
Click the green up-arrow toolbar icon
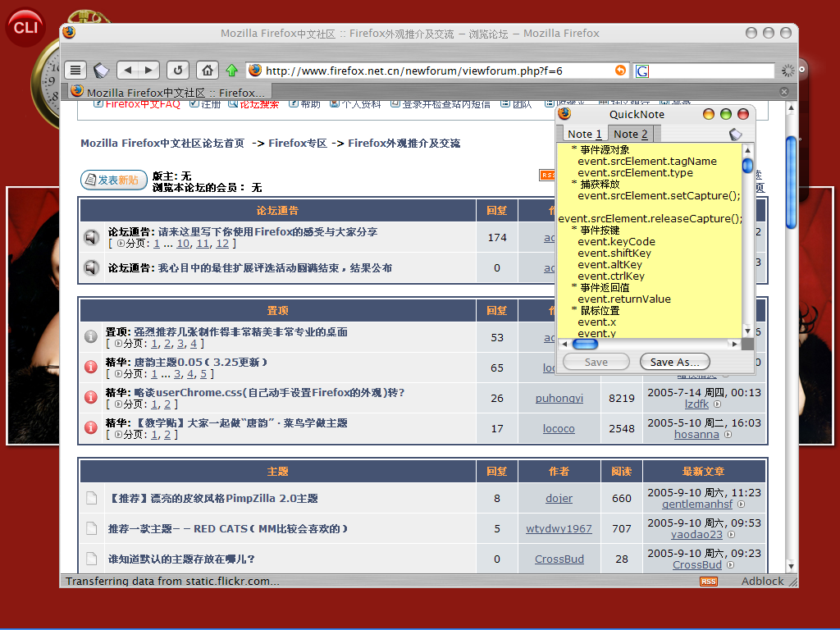231,71
